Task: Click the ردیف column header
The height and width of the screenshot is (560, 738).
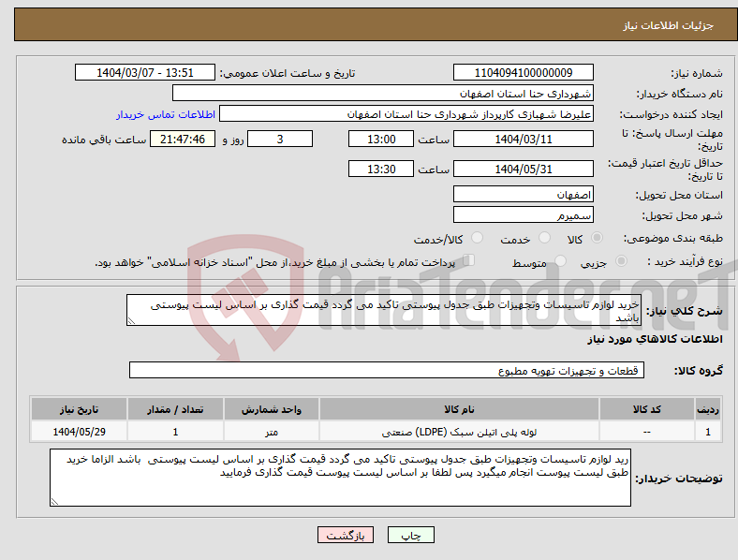Action: (708, 409)
